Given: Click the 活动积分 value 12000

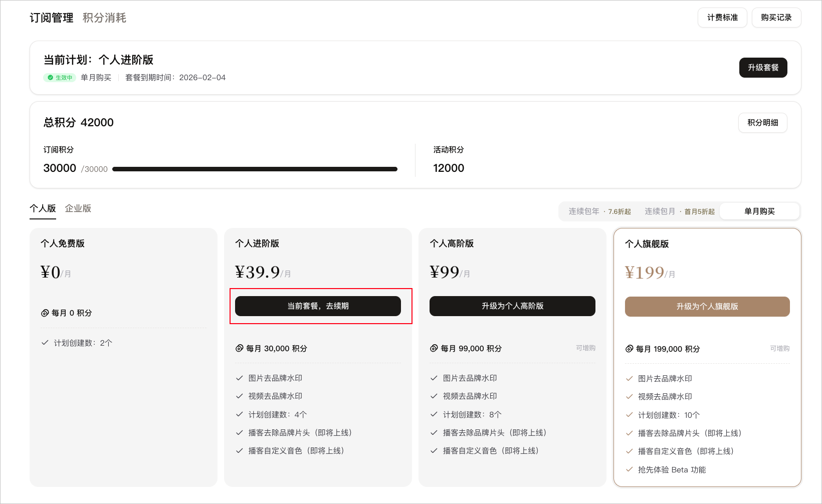Looking at the screenshot, I should 449,168.
